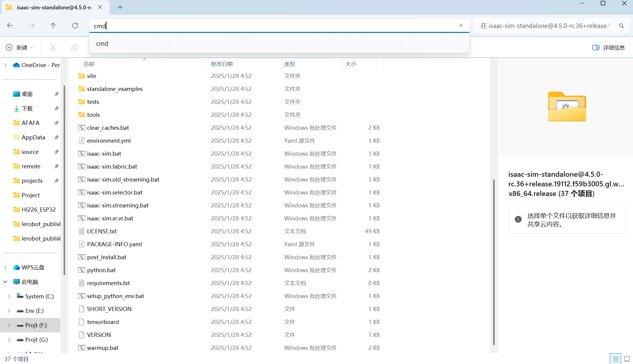Click the tests folder icon

tap(81, 102)
